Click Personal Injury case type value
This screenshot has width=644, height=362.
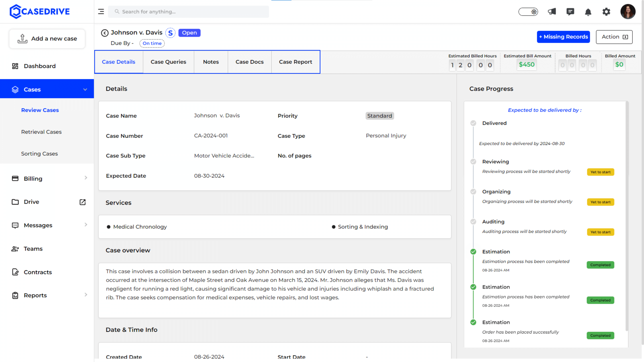pyautogui.click(x=386, y=136)
